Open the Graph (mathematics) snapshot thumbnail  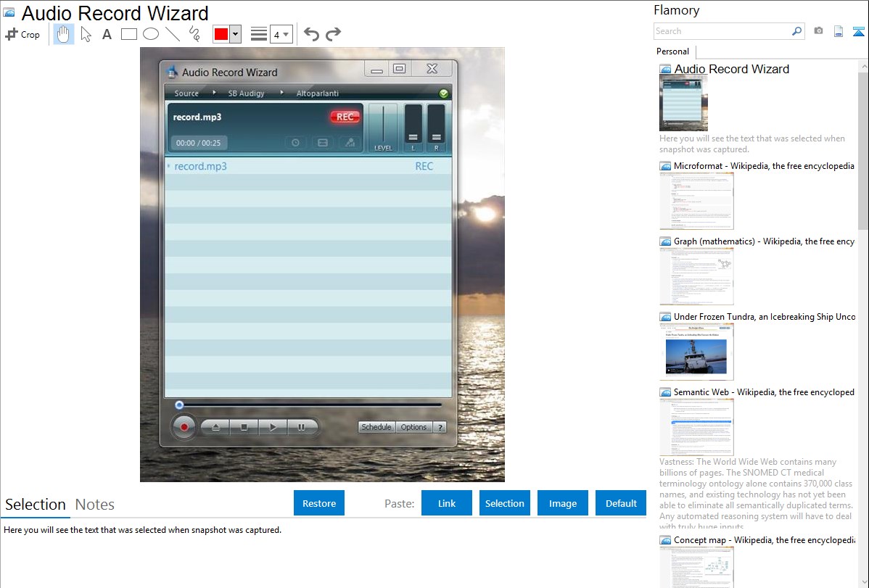pos(696,276)
